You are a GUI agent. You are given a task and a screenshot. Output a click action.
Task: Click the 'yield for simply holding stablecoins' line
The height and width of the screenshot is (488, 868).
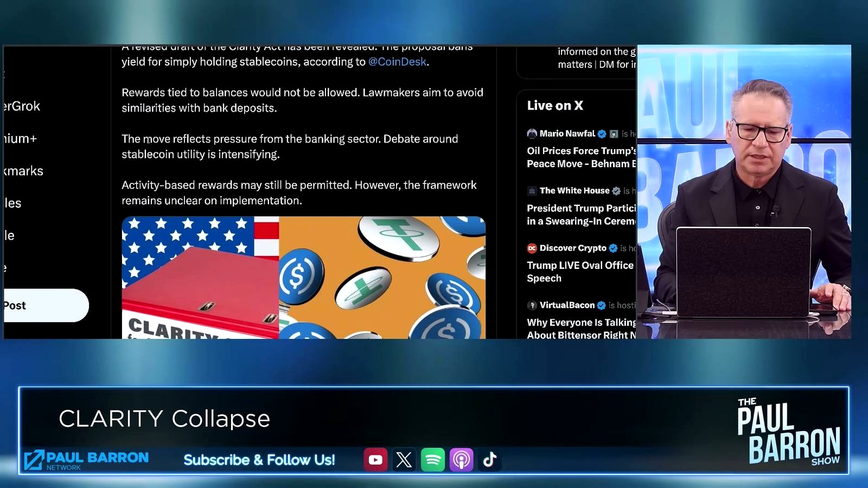(x=275, y=62)
